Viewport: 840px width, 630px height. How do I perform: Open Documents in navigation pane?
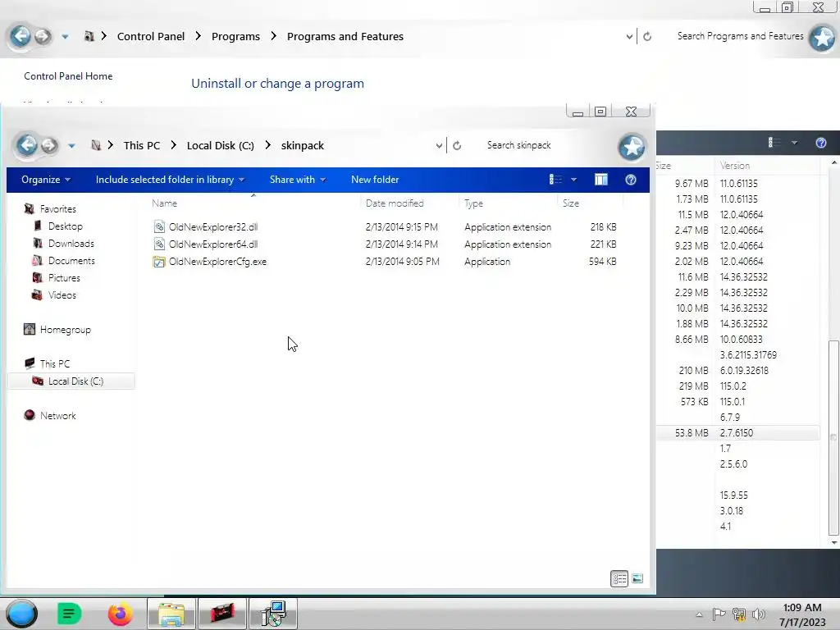click(71, 260)
